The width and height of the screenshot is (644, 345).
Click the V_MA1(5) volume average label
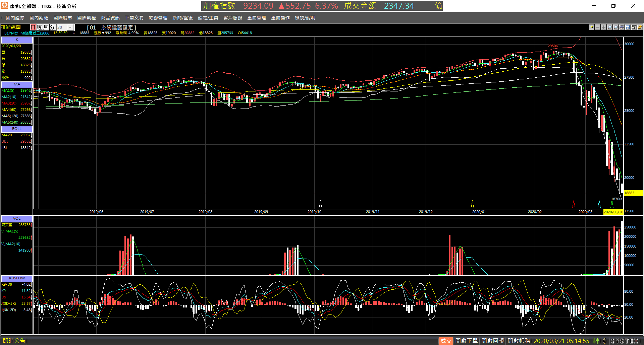(10, 231)
